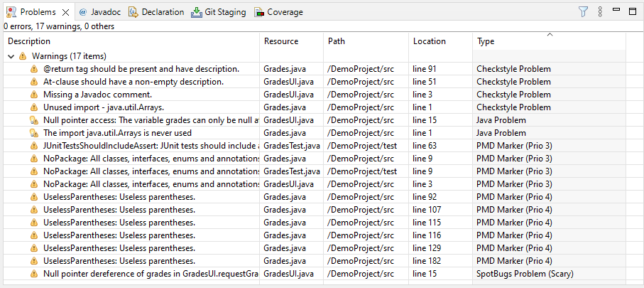Viewport: 644px width, 288px height.
Task: Click the Location column header
Action: pos(440,41)
